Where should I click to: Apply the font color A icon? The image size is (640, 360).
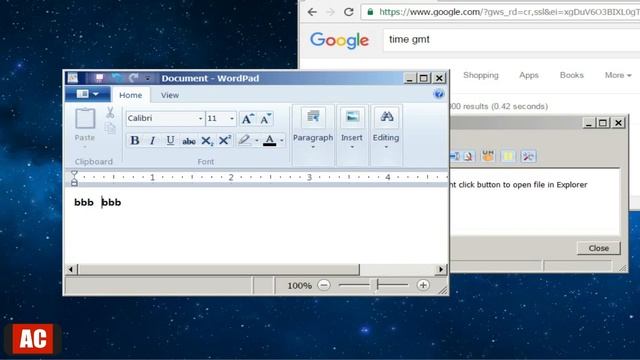point(269,140)
